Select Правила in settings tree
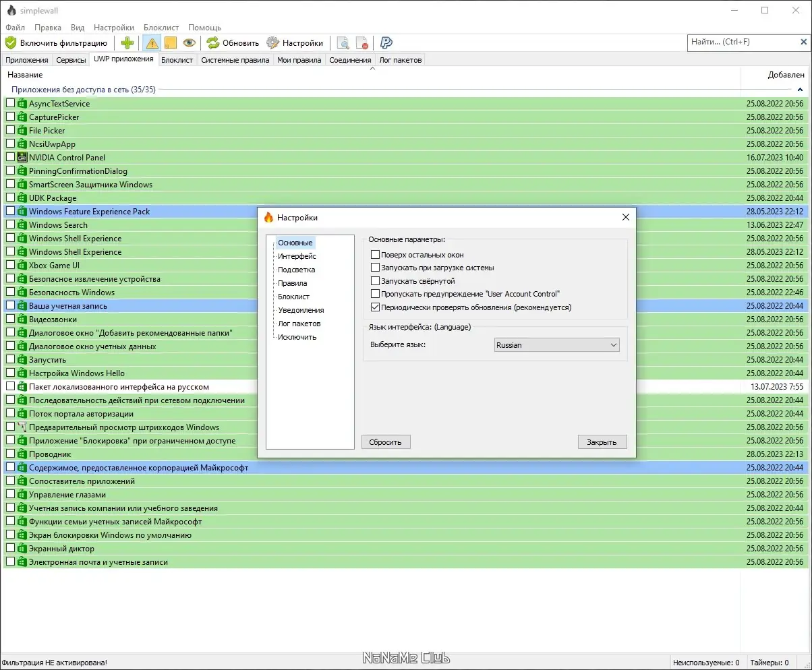The width and height of the screenshot is (812, 670). [x=292, y=283]
